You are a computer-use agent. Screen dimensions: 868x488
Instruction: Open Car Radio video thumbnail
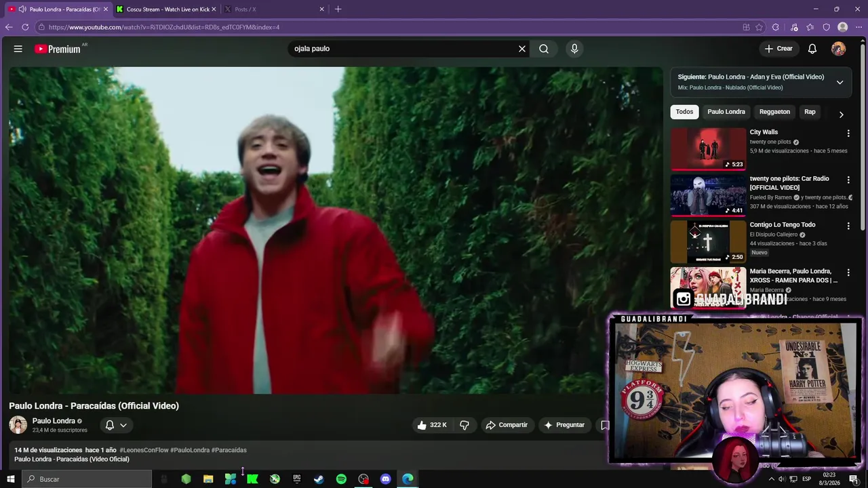point(708,195)
